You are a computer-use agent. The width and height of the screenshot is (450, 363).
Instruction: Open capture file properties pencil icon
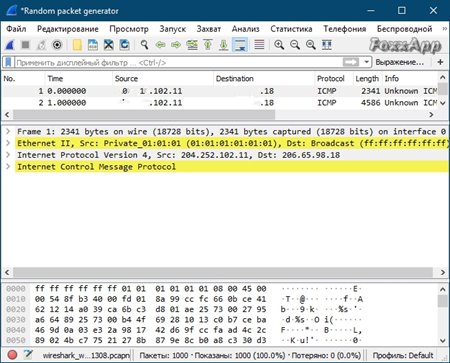[x=28, y=354]
